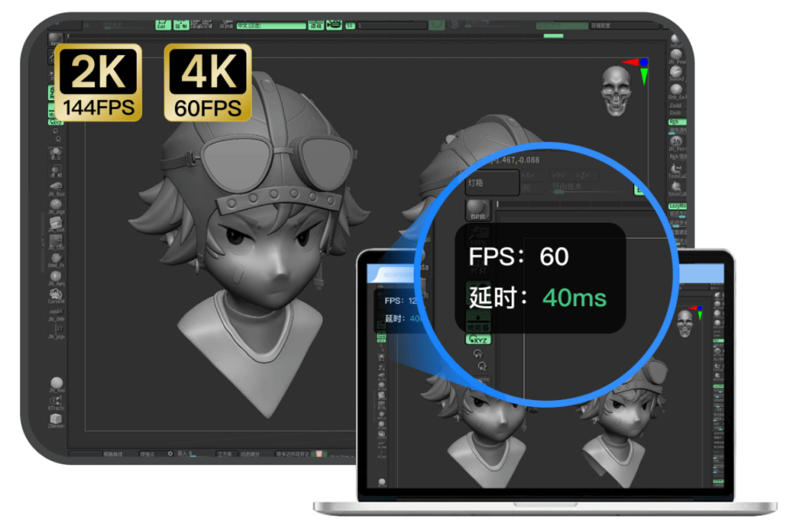Viewport: 796px width, 532px height.
Task: Select the JN_Pow brush in right shelf
Action: click(x=676, y=56)
